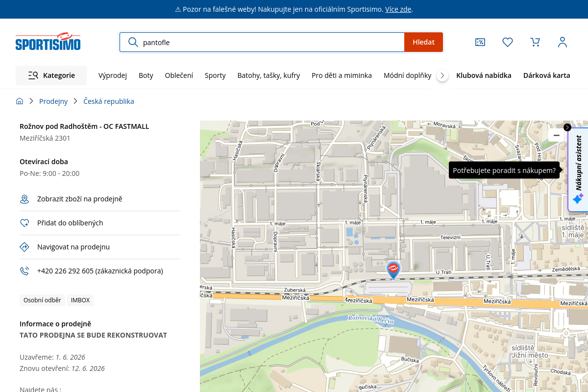Click the phone icon for customer support

[x=24, y=271]
